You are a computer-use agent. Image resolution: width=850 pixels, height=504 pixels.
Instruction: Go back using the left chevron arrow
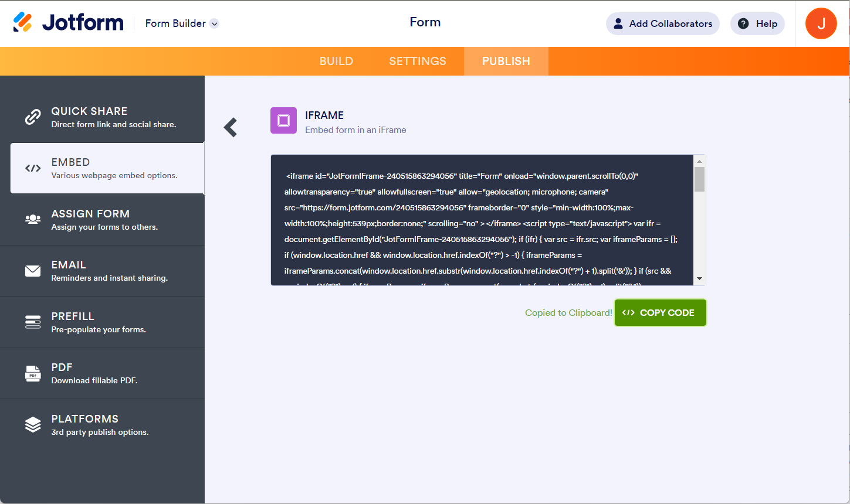click(x=231, y=127)
